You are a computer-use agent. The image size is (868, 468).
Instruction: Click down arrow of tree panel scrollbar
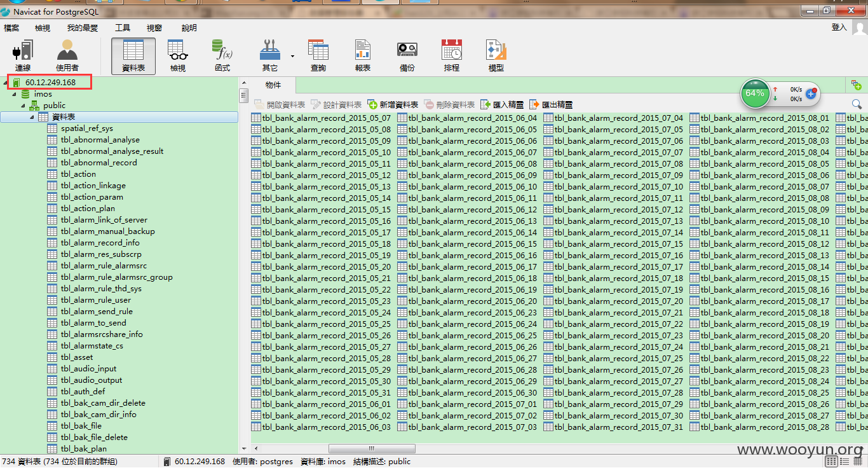click(x=243, y=450)
